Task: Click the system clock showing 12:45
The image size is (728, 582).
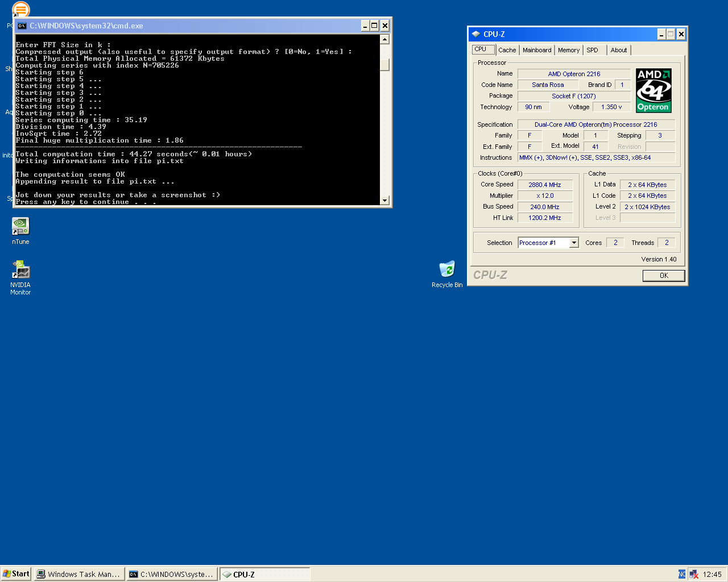Action: (712, 574)
